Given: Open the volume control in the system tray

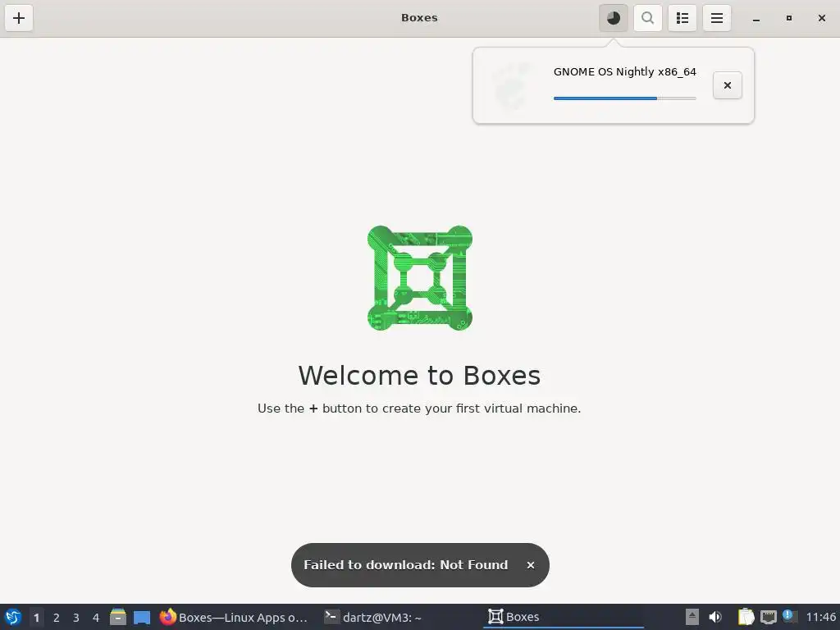Looking at the screenshot, I should click(715, 617).
